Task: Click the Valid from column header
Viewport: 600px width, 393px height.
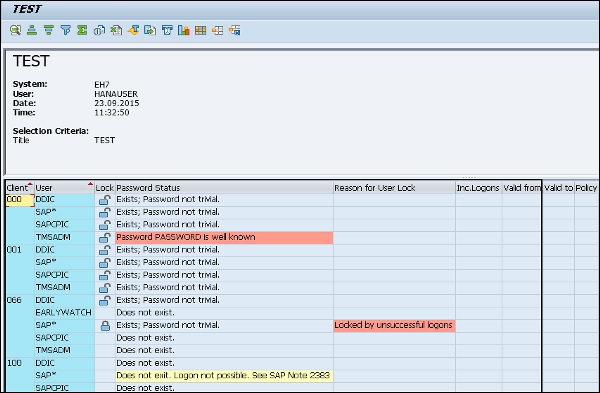Action: 522,188
